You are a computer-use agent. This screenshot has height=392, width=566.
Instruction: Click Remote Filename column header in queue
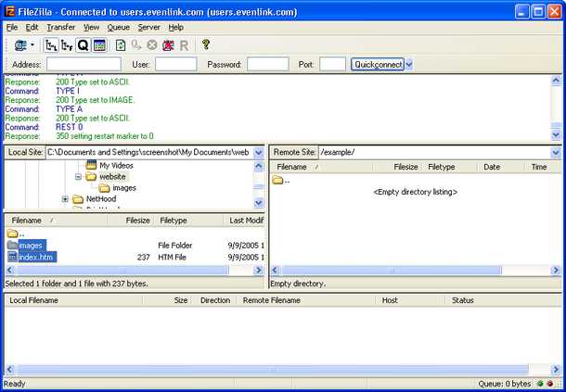click(x=306, y=300)
